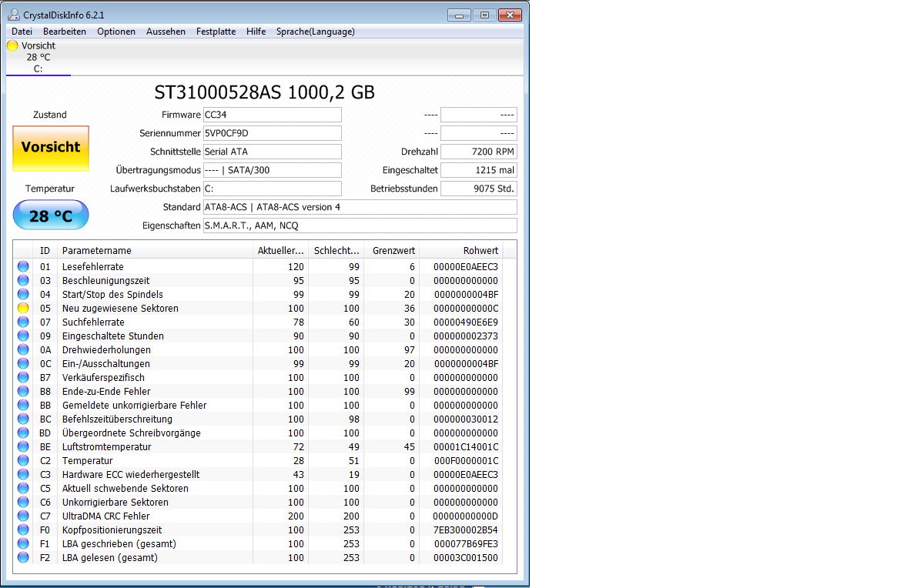
Task: Click the CrystalDiskInfo title bar app icon
Action: coord(14,15)
